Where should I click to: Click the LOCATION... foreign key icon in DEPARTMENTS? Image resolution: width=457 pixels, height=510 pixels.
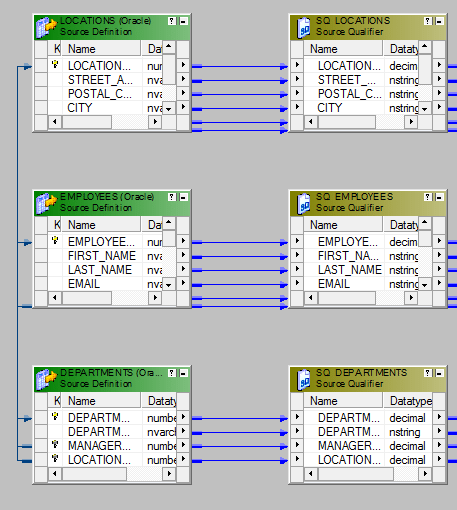(x=55, y=458)
